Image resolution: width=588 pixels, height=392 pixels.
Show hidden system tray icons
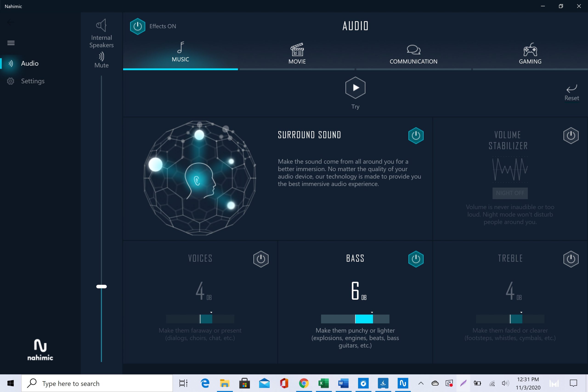tap(421, 383)
